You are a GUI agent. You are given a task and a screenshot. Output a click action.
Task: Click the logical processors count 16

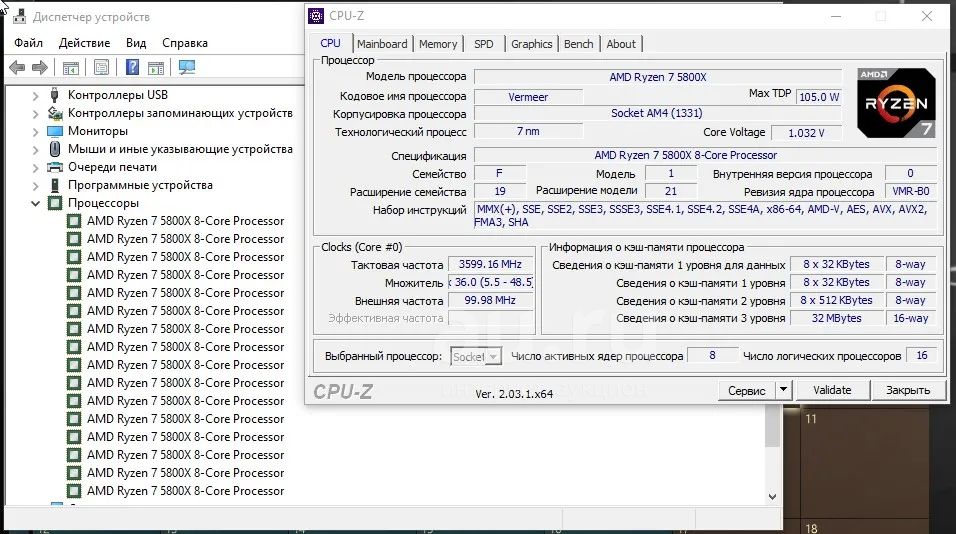click(x=921, y=355)
